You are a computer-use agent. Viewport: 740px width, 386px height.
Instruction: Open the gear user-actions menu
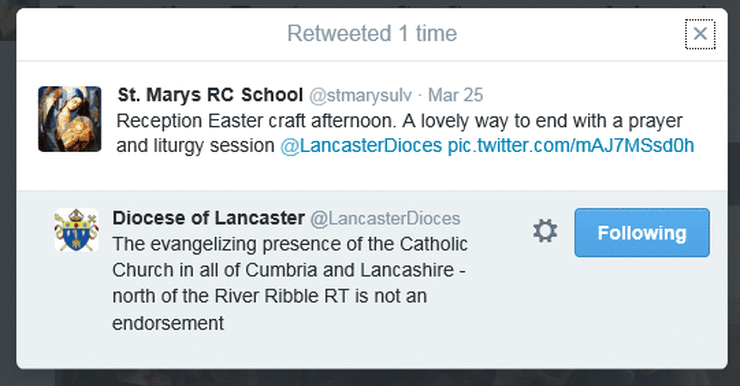coord(545,231)
